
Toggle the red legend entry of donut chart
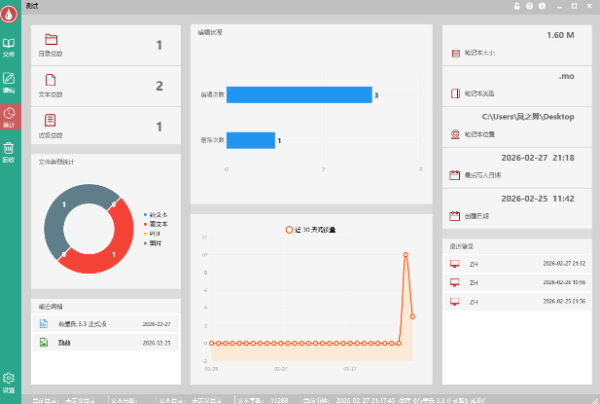[155, 224]
